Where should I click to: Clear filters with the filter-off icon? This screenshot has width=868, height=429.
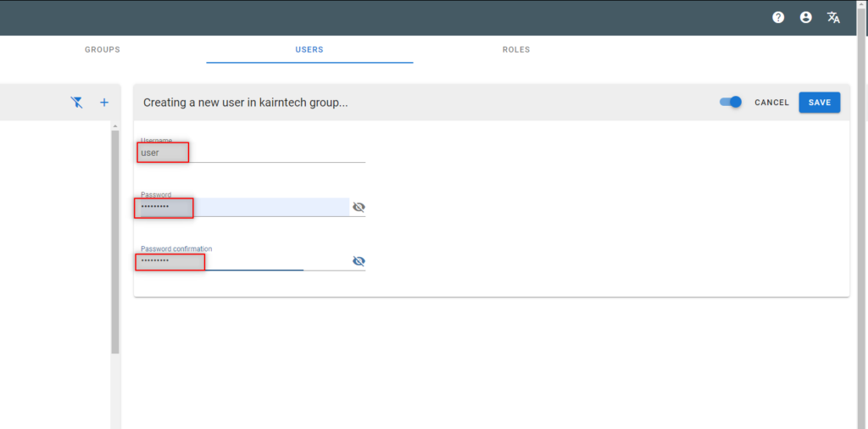point(77,103)
